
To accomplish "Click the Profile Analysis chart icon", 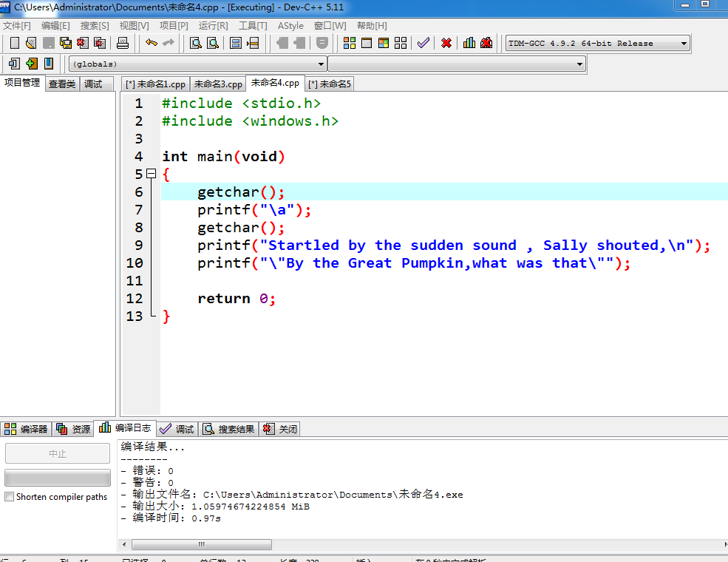I will 469,43.
